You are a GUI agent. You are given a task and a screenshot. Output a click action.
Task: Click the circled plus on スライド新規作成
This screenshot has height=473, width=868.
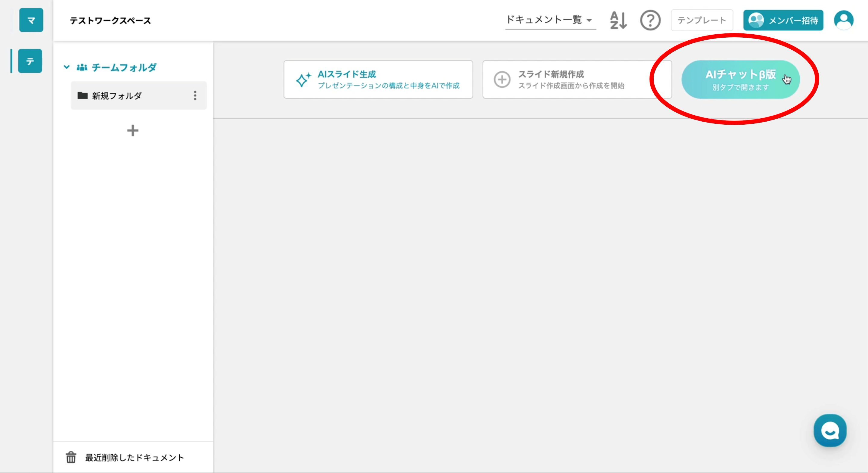(x=502, y=79)
